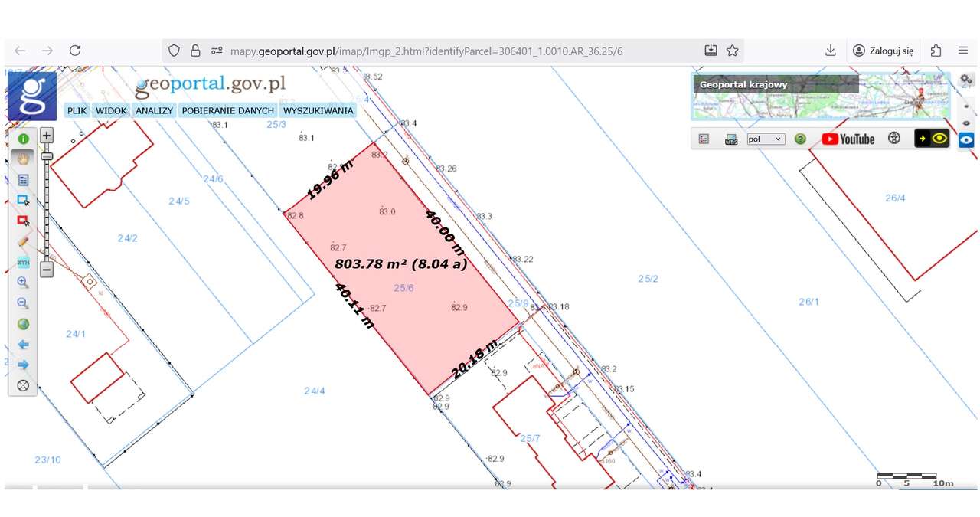Select the red rectangle selection tool
The image size is (980, 517).
[x=23, y=221]
